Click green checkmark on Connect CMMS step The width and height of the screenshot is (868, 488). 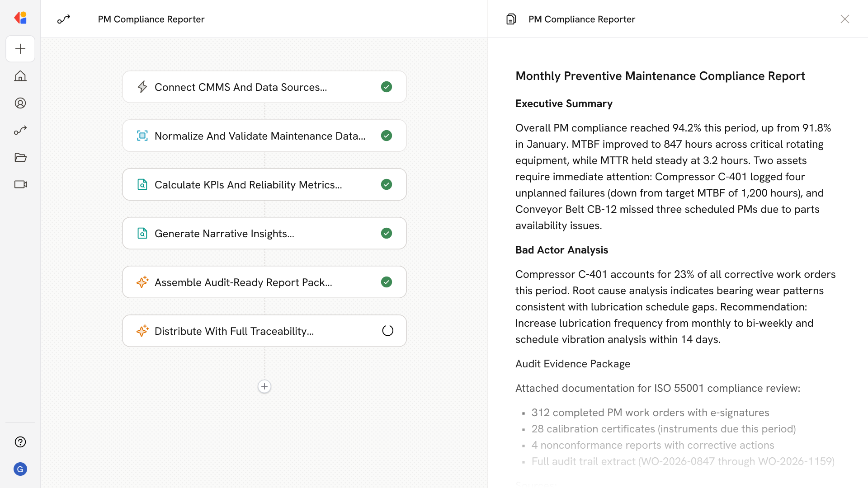387,87
